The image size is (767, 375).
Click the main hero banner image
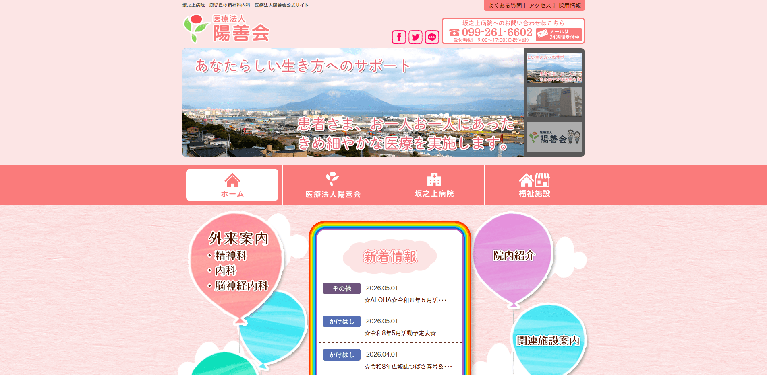coord(353,102)
